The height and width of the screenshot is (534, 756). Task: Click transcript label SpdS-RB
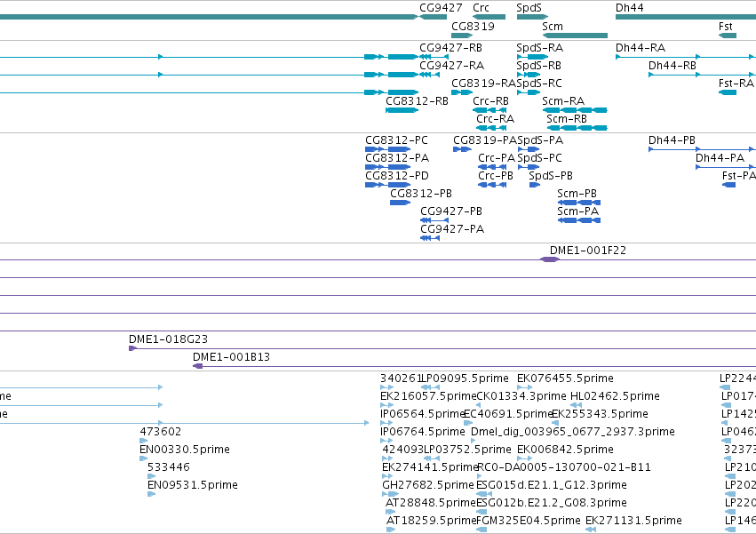tap(538, 65)
